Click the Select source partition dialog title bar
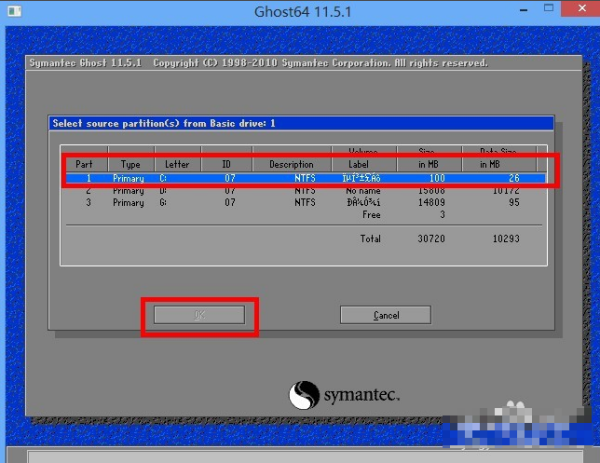 pyautogui.click(x=300, y=123)
